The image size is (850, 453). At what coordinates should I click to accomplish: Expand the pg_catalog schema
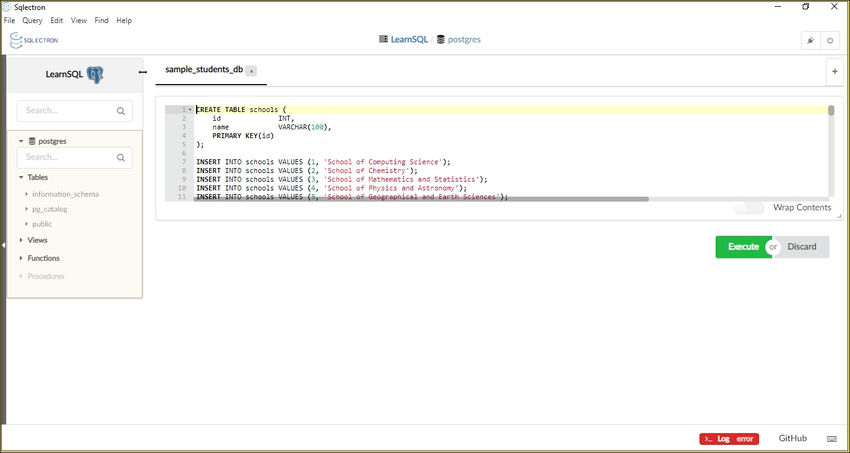(27, 209)
